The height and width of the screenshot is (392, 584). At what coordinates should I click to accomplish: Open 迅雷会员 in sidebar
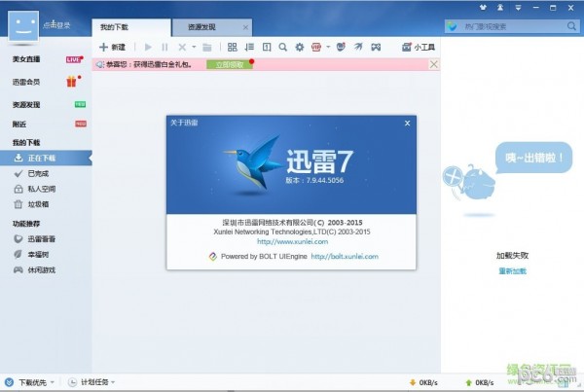pos(26,82)
